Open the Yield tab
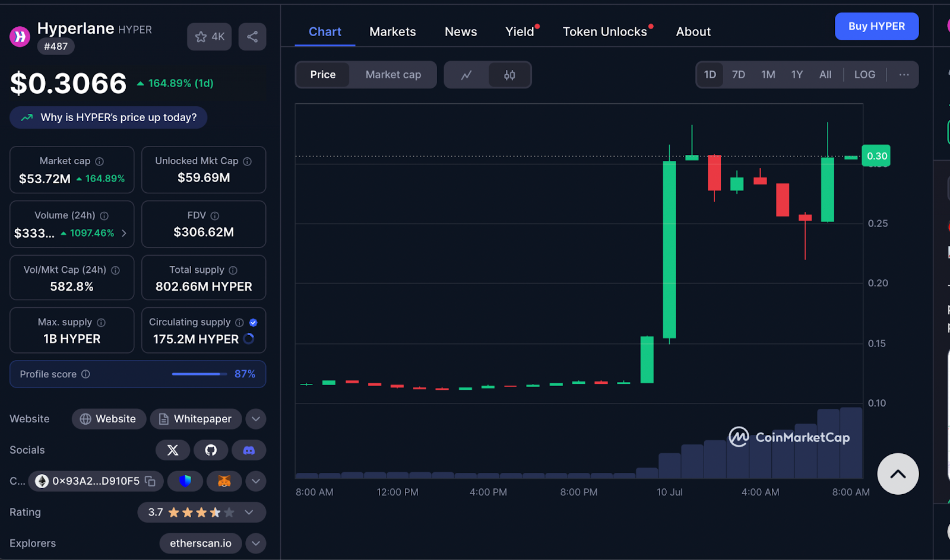Screen dimensions: 950x560 click(520, 32)
